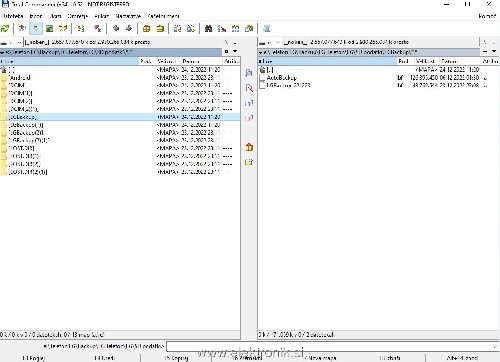This screenshot has height=362, width=500.
Task: Click the F3 Poglej button
Action: point(33,358)
